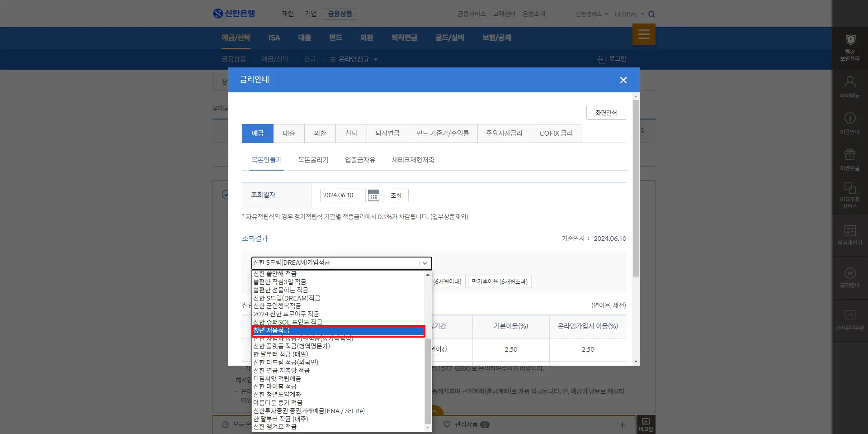The image size is (868, 434).
Task: Switch to the 대출 rate tab
Action: (x=289, y=134)
